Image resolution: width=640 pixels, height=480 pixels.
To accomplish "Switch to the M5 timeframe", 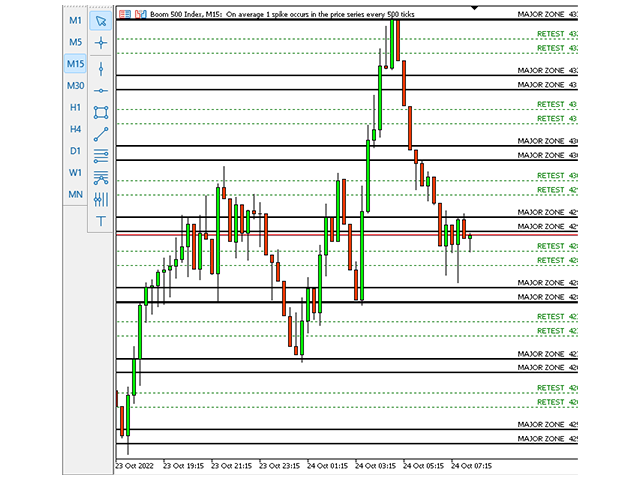I will pos(75,42).
